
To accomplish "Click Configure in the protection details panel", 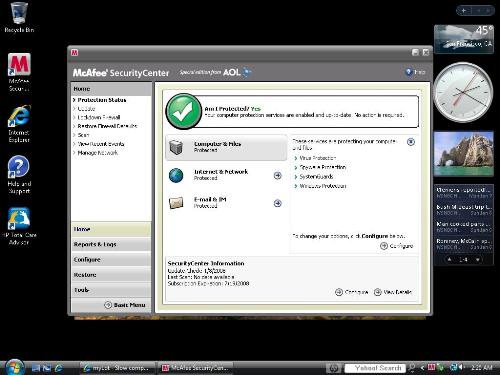I will click(x=397, y=246).
